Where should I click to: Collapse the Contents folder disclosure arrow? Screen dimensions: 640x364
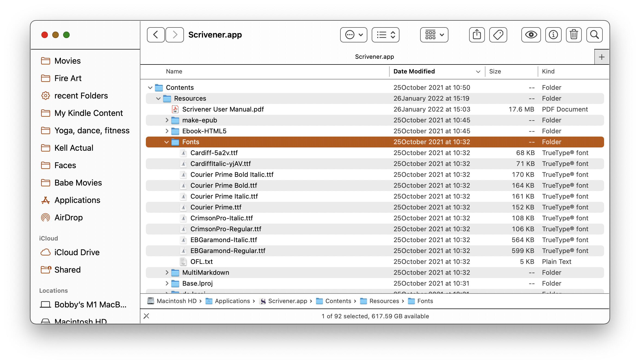pyautogui.click(x=150, y=88)
